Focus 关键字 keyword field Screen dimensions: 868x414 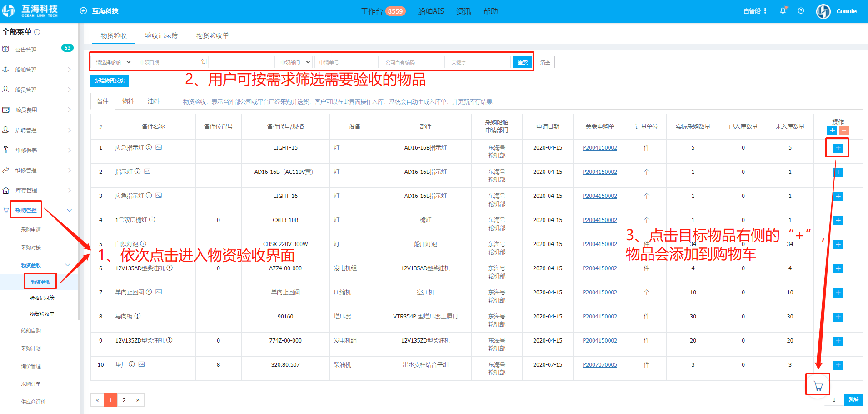[479, 62]
